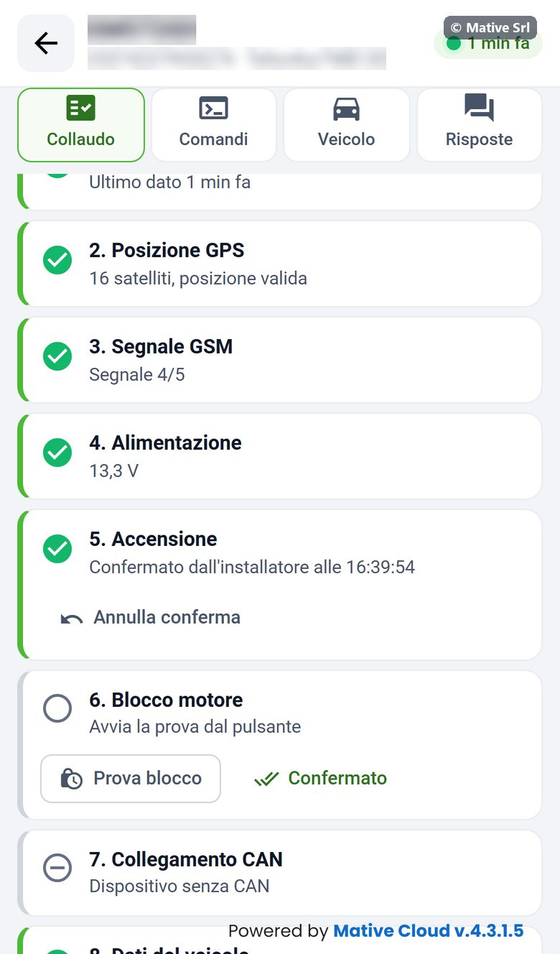Open the Risposte chat tab
This screenshot has height=954, width=560.
tap(480, 125)
